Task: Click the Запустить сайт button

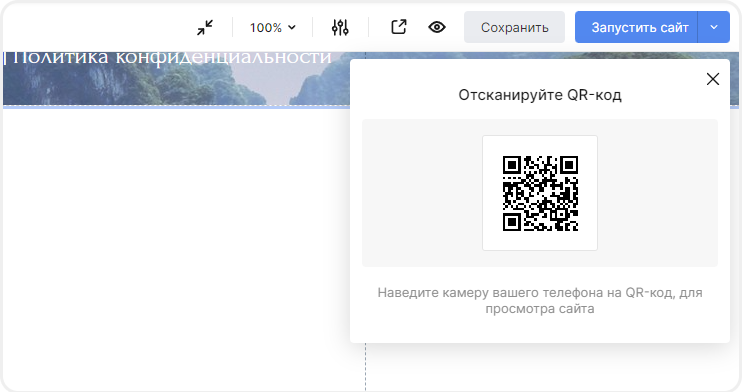Action: pyautogui.click(x=636, y=27)
